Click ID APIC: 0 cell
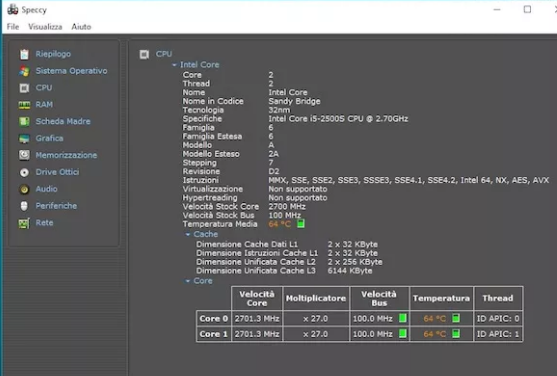The width and height of the screenshot is (557, 376). point(498,318)
